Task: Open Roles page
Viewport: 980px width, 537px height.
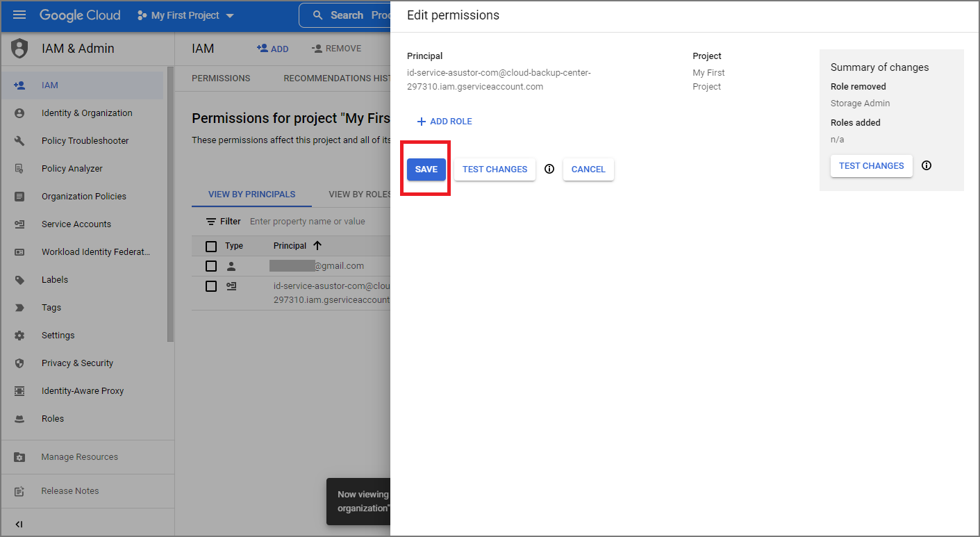Action: click(53, 419)
